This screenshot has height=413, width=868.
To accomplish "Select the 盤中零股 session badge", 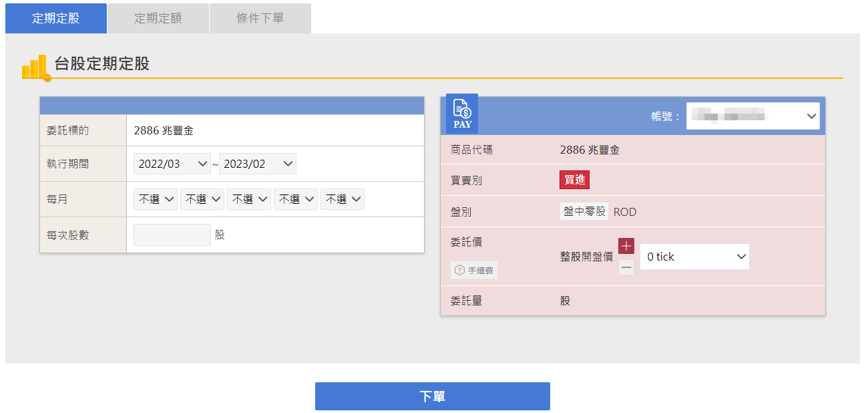I will (x=584, y=212).
